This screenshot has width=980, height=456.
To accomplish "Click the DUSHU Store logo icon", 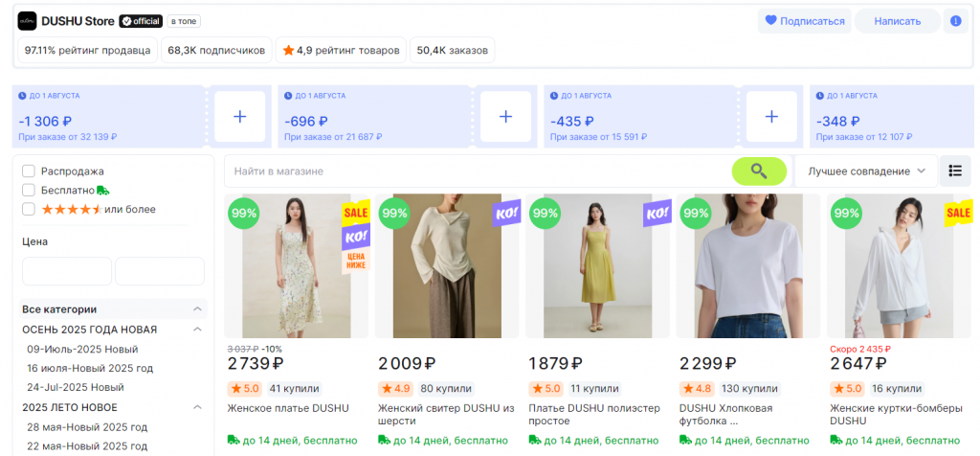I will (x=27, y=21).
